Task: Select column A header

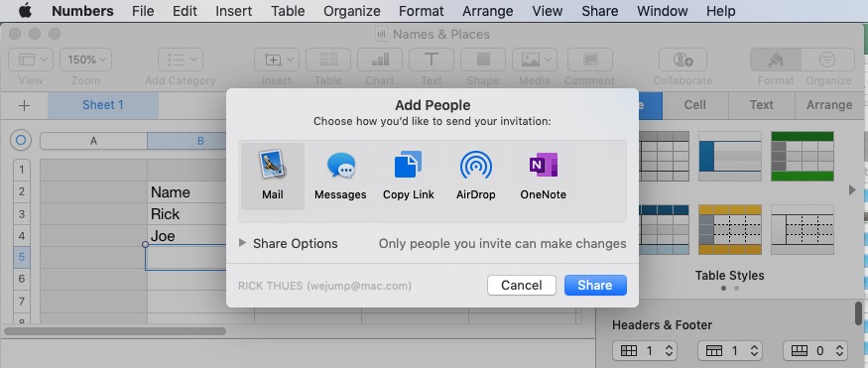Action: point(93,141)
